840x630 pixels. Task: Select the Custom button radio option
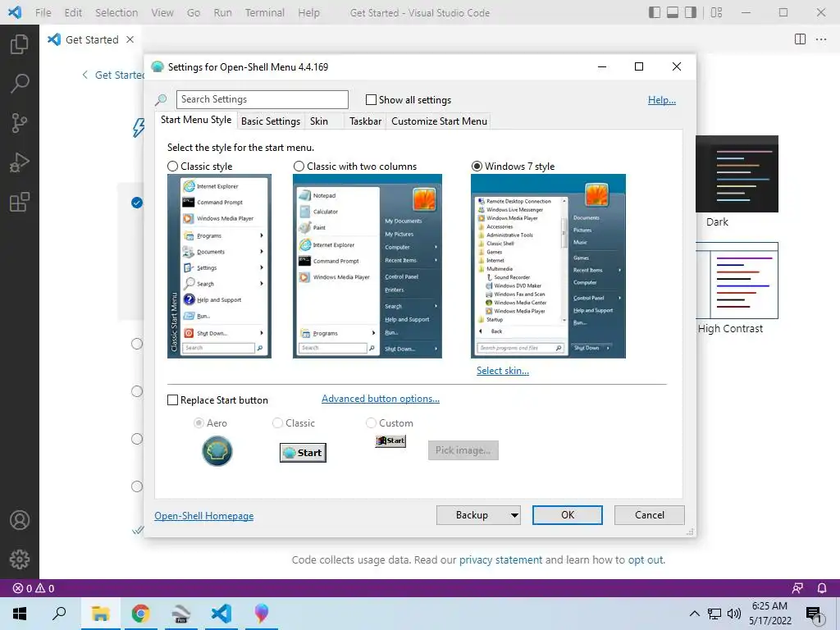[x=371, y=423]
